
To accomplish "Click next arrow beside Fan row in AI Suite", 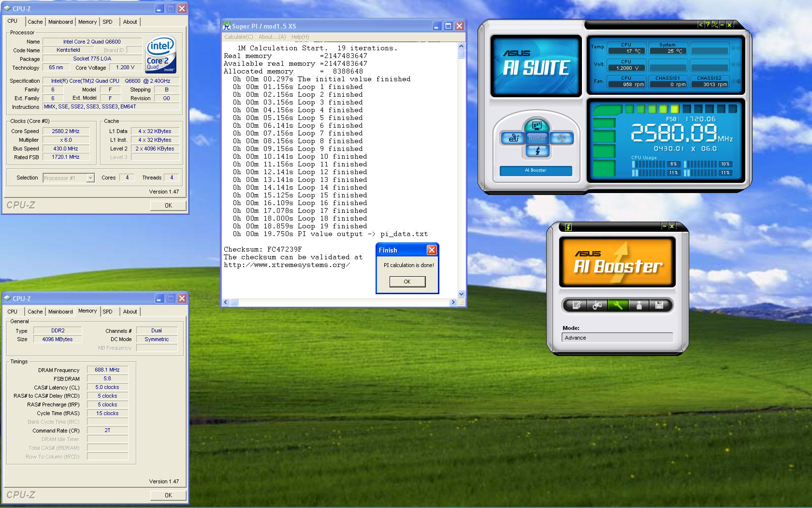I will tap(739, 82).
